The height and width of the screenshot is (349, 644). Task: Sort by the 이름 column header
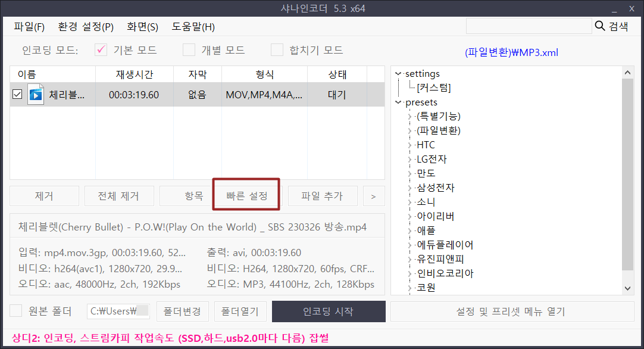tap(52, 74)
